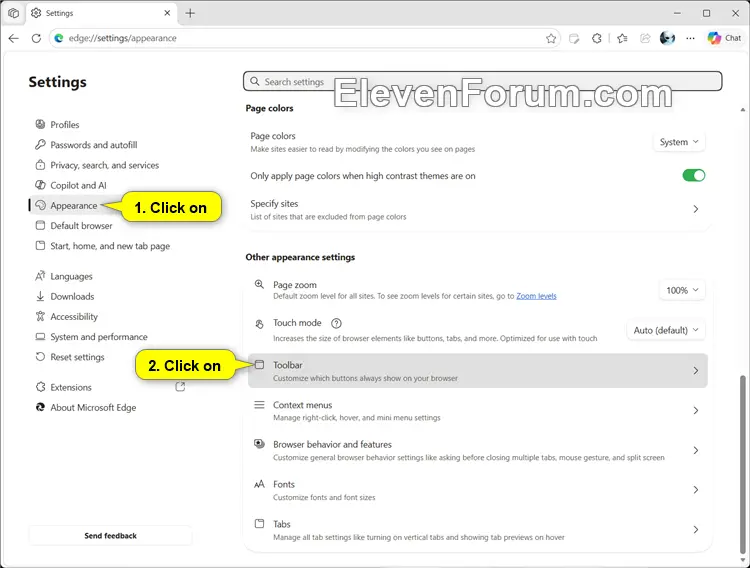Click the browser Back arrow
Image resolution: width=750 pixels, height=568 pixels.
[x=13, y=38]
